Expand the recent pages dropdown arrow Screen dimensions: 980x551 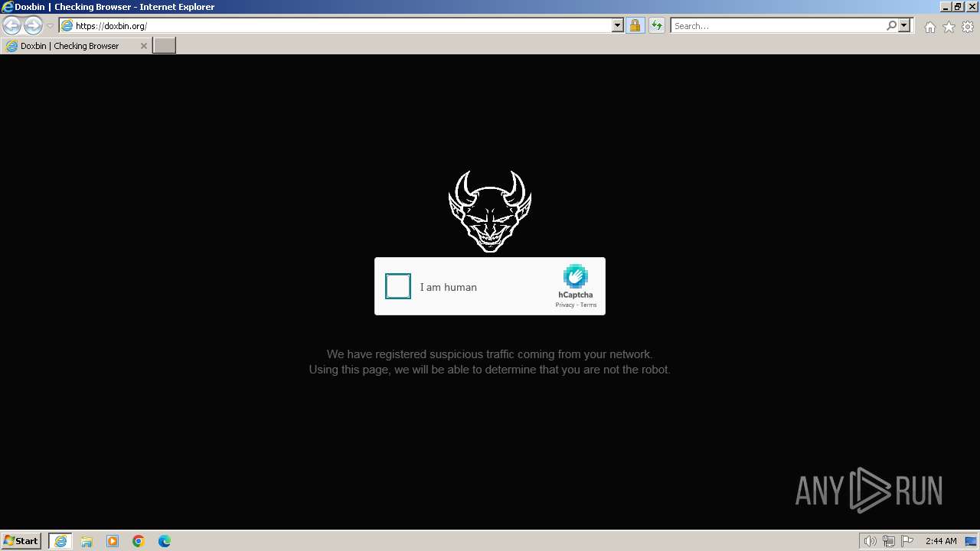pos(50,26)
